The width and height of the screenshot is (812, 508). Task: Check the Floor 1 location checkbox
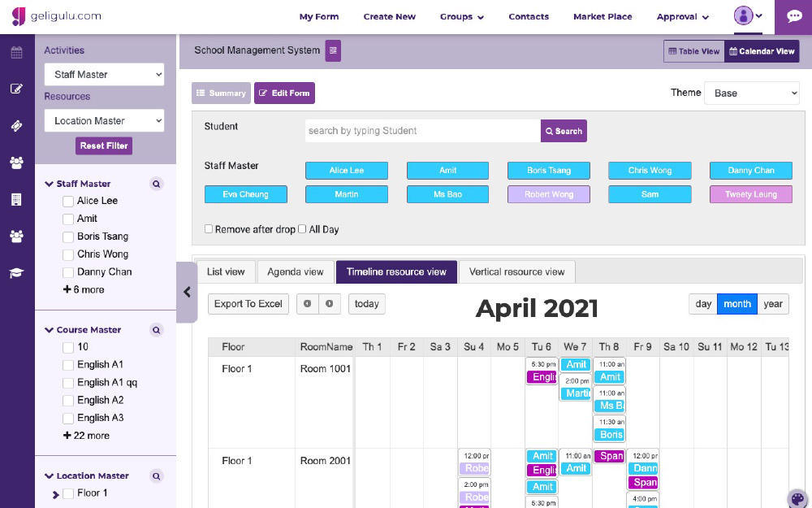pyautogui.click(x=68, y=493)
